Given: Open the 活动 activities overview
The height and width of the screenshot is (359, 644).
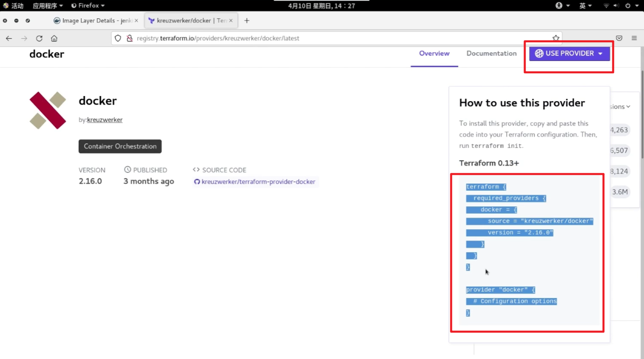Looking at the screenshot, I should tap(14, 6).
